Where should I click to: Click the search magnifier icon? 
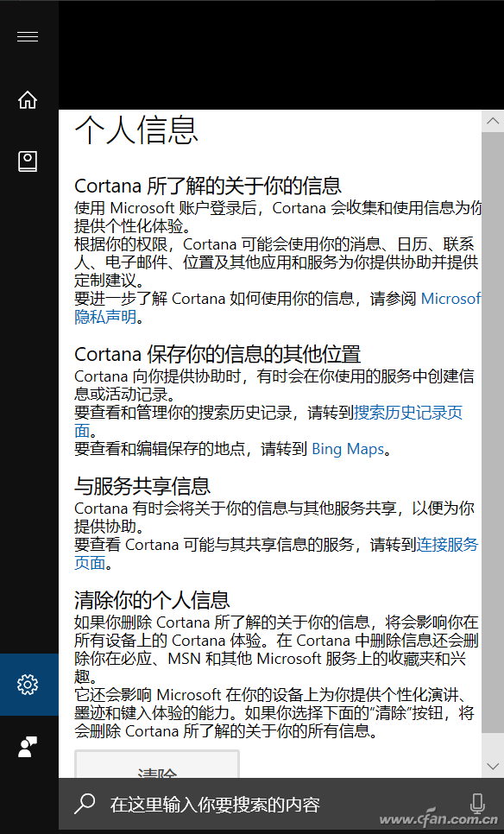pyautogui.click(x=84, y=805)
